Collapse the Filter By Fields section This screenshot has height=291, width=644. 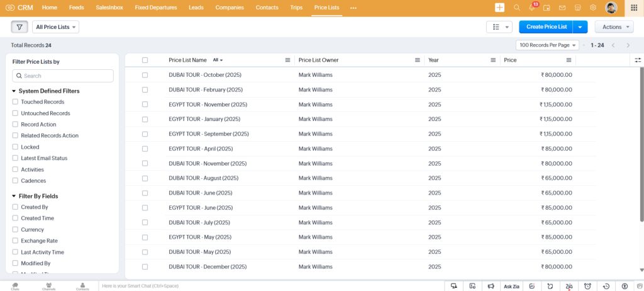click(x=14, y=197)
